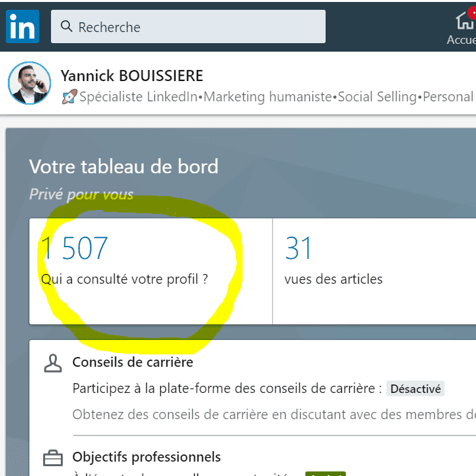The width and height of the screenshot is (476, 476).
Task: Open the Objectifs professionnels section heading
Action: click(146, 457)
